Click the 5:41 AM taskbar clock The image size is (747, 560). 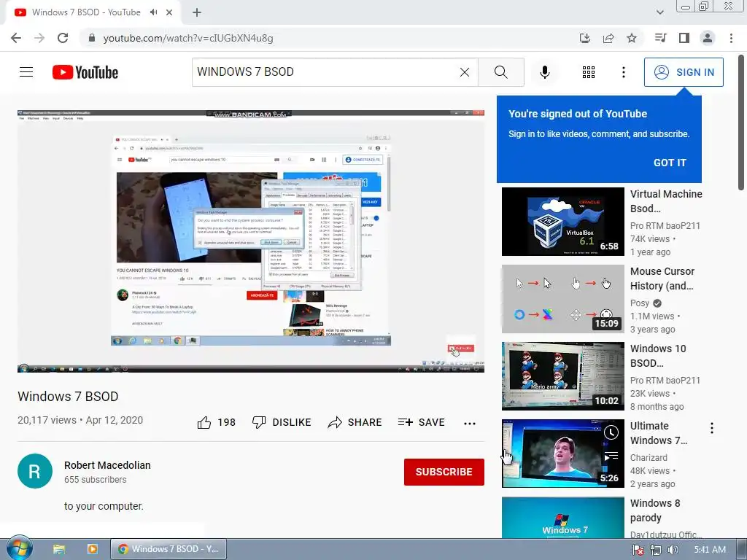pos(710,550)
